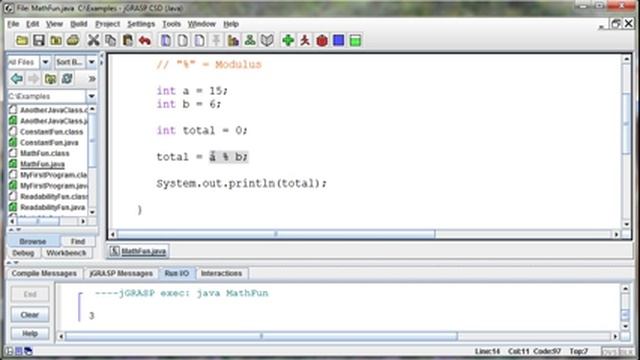This screenshot has width=640, height=360.
Task: Open the Help menu
Action: pos(231,24)
